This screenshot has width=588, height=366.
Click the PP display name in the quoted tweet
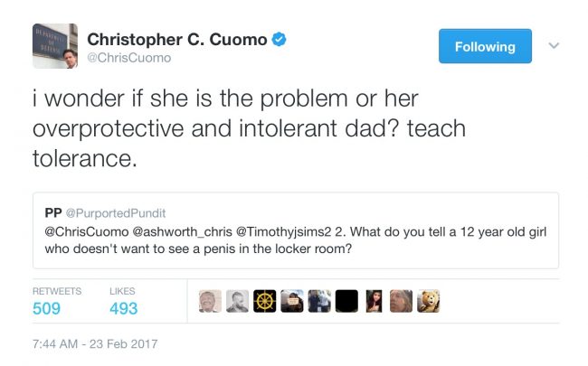click(53, 212)
